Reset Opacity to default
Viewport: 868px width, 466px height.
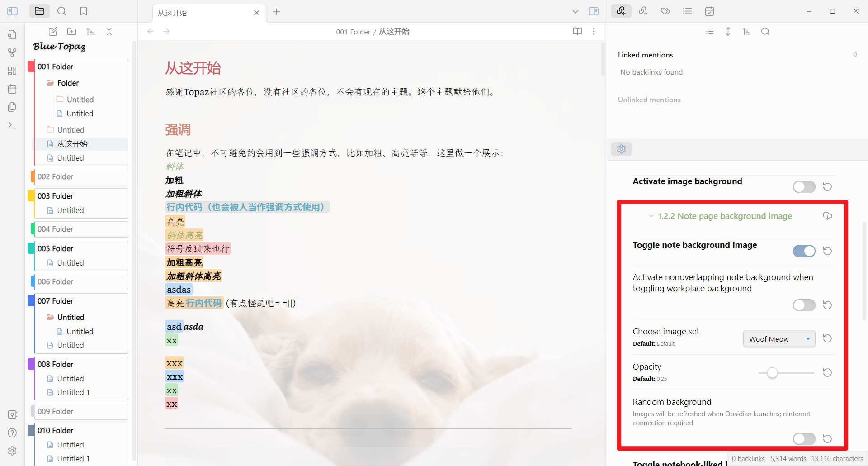(827, 372)
